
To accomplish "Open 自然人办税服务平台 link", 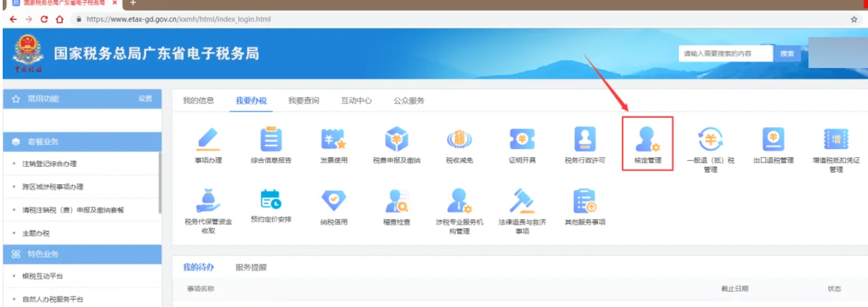I will (x=52, y=300).
